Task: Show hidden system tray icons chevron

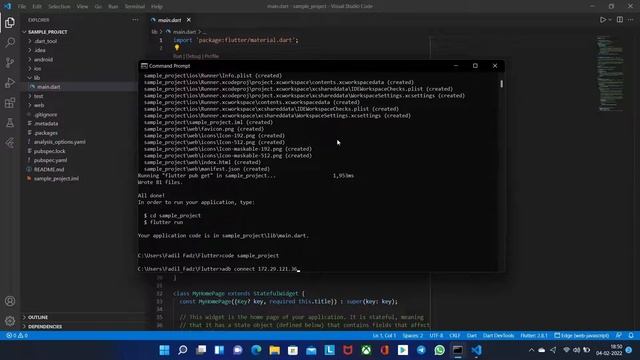Action: click(x=531, y=350)
